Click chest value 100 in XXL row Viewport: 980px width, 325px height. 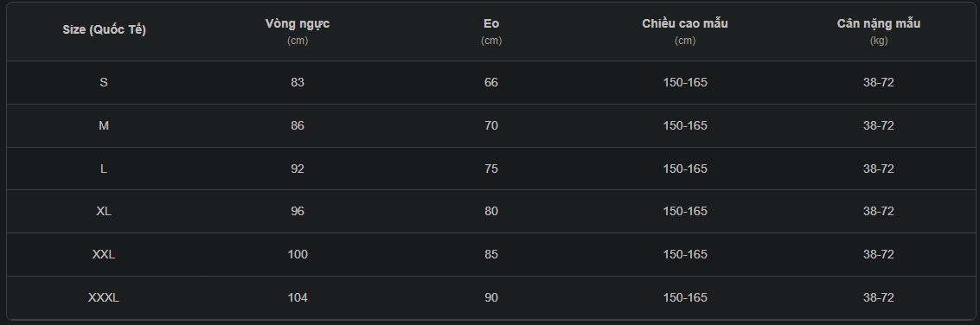point(298,254)
